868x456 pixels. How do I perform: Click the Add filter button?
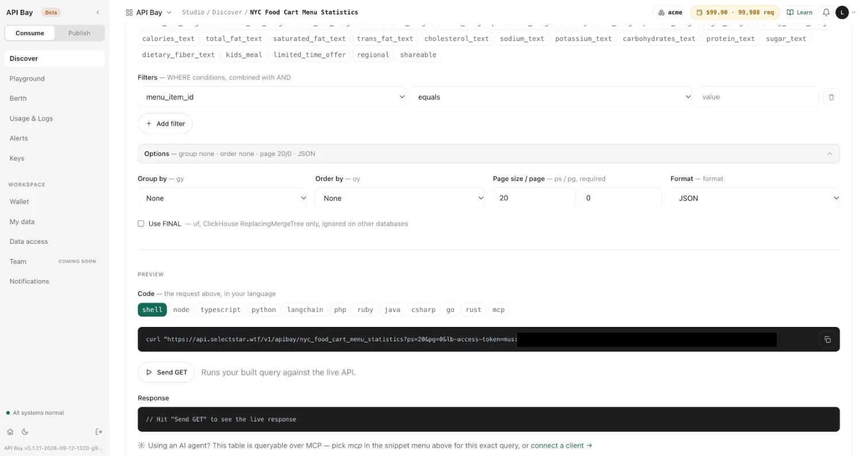coord(165,124)
